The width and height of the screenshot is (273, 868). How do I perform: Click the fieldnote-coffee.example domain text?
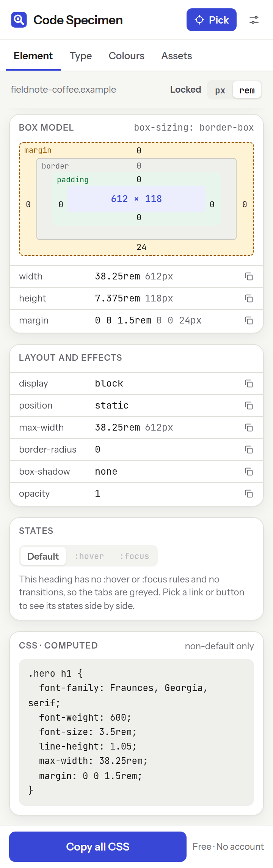pyautogui.click(x=63, y=90)
